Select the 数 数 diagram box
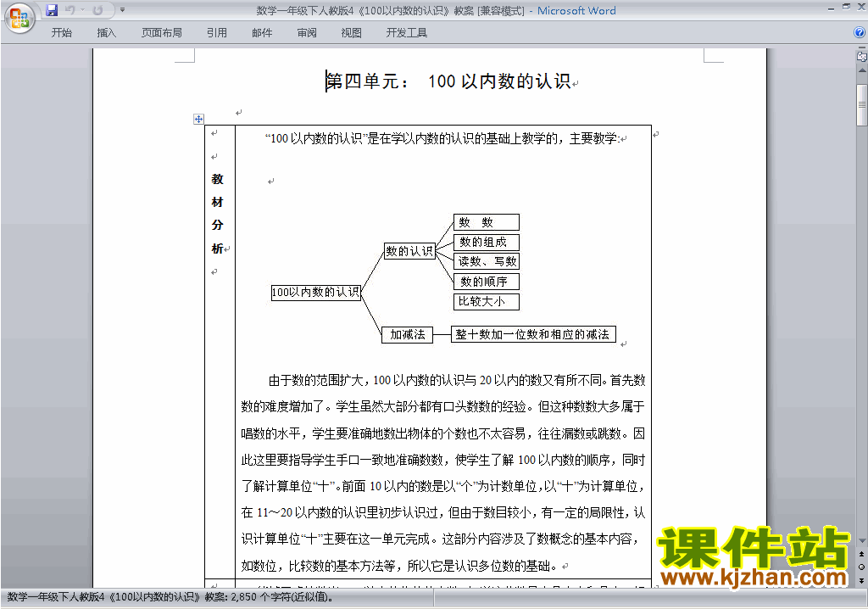Image resolution: width=868 pixels, height=609 pixels. click(486, 222)
